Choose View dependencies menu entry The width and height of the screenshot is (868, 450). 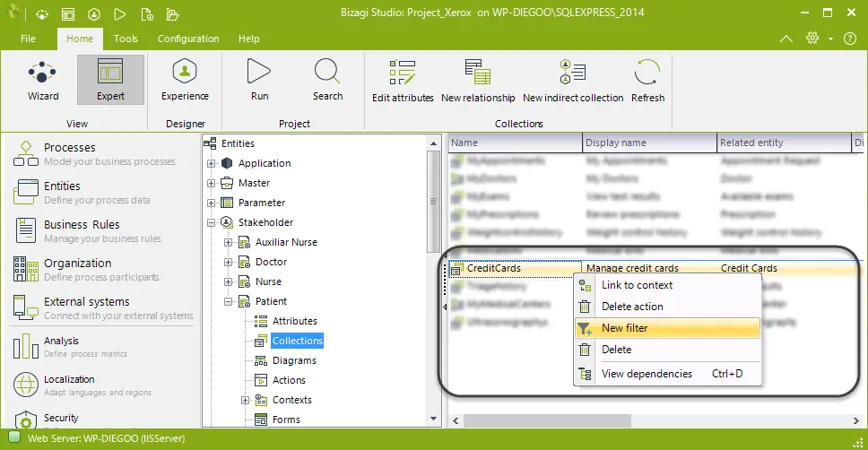pyautogui.click(x=668, y=374)
